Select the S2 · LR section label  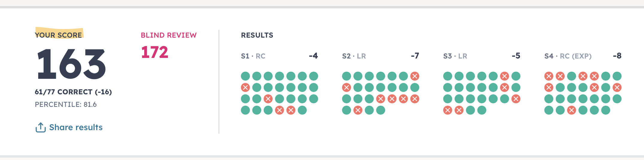pos(354,56)
